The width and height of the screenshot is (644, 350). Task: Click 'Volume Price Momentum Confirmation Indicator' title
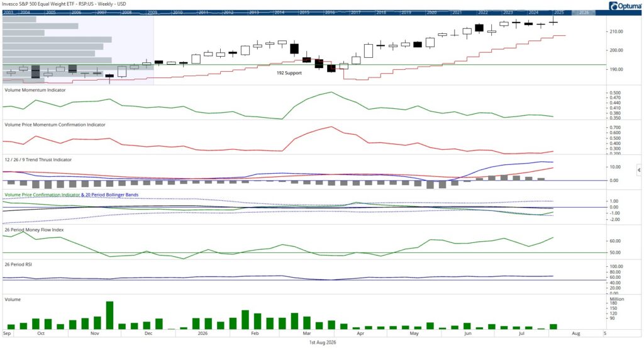(55, 125)
